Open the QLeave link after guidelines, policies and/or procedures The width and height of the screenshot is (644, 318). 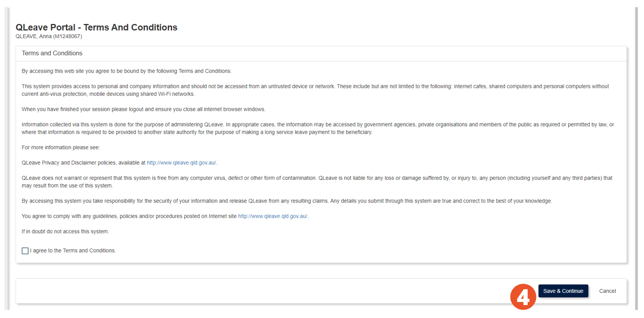click(273, 216)
